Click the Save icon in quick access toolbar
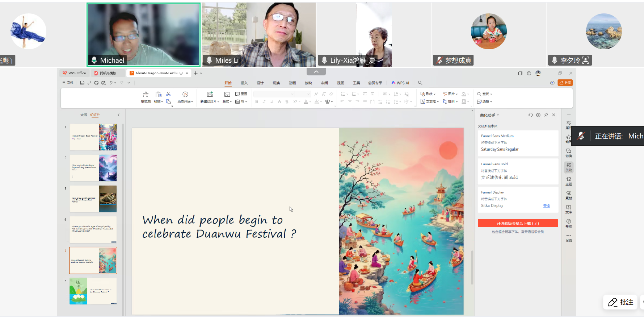 pyautogui.click(x=82, y=83)
